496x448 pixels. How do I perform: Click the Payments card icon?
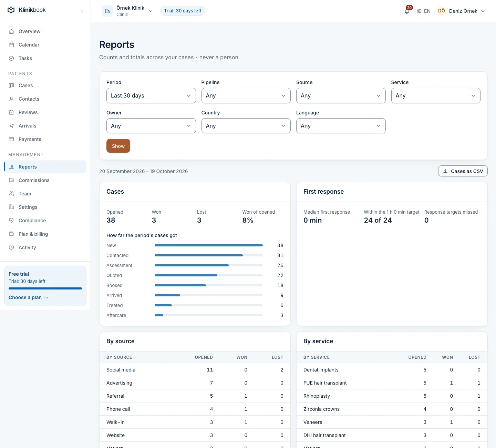[11, 139]
